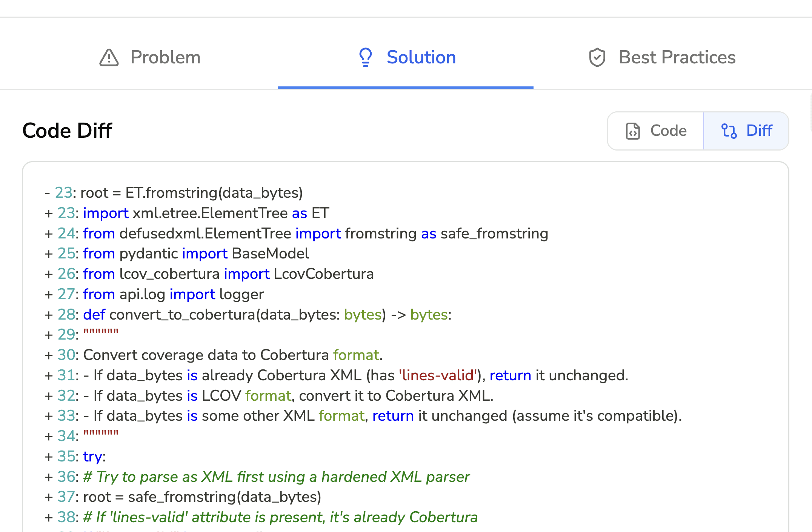Click the branch diff icon next to Diff
Viewport: 812px width, 532px height.
click(x=730, y=131)
